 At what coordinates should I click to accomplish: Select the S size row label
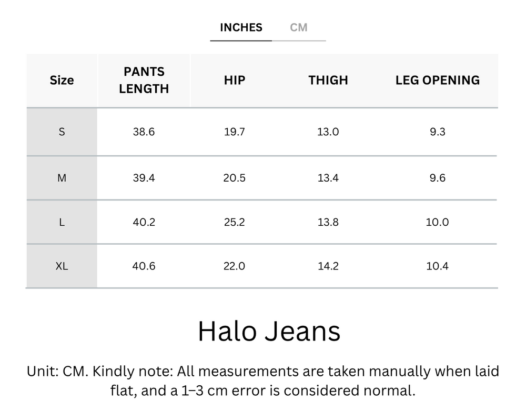(62, 132)
